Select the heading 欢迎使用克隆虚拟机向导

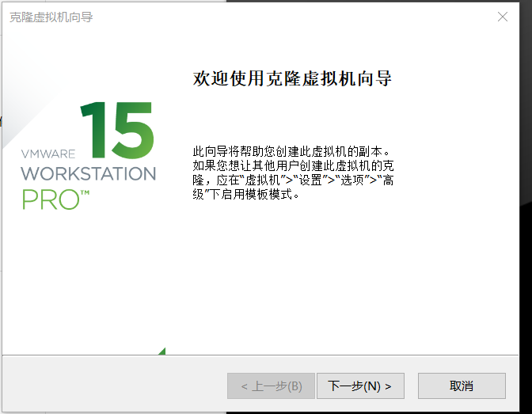292,78
